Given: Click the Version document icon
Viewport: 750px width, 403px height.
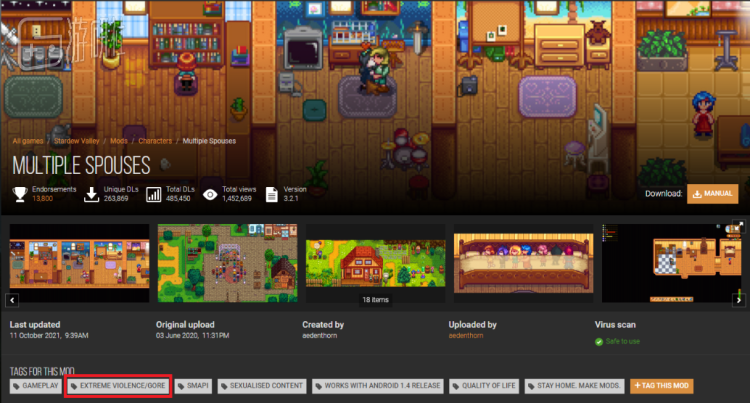Looking at the screenshot, I should (x=272, y=195).
